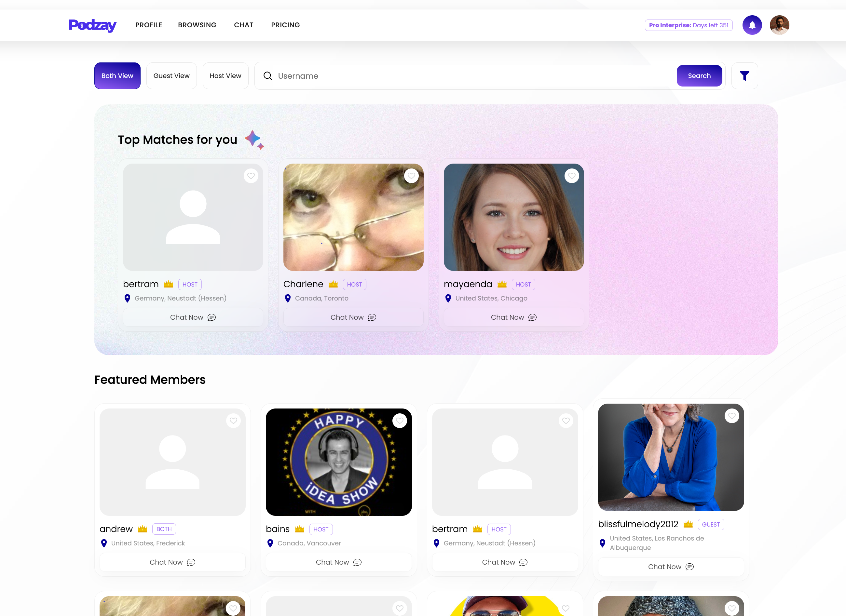Click the username blissfulmelody2012
Viewport: 846px width, 616px height.
pyautogui.click(x=638, y=524)
